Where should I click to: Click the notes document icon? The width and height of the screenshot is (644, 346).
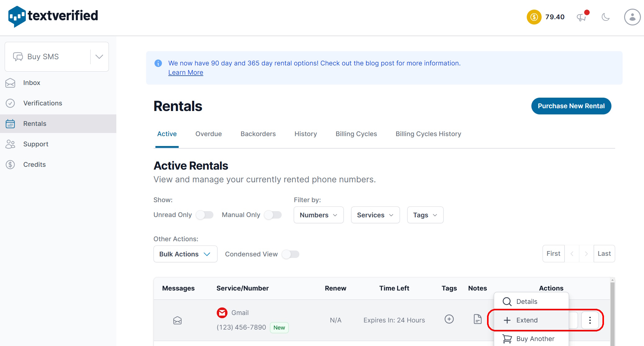[x=477, y=320]
